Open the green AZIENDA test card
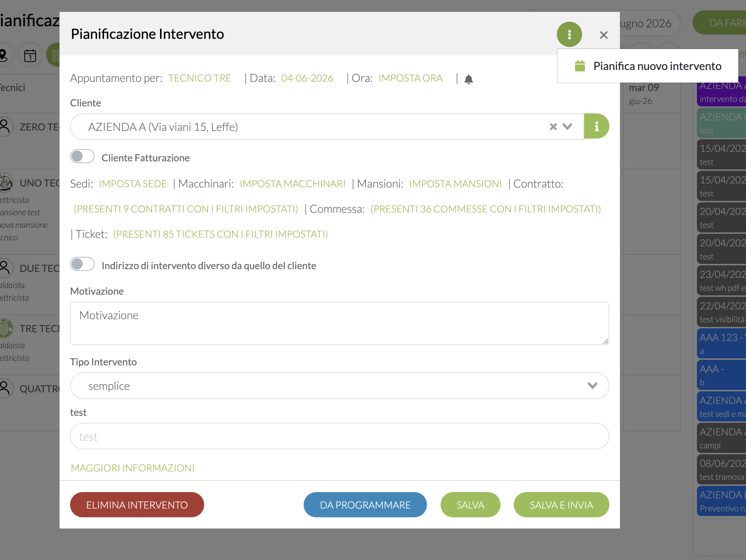The height and width of the screenshot is (560, 746). [x=721, y=123]
